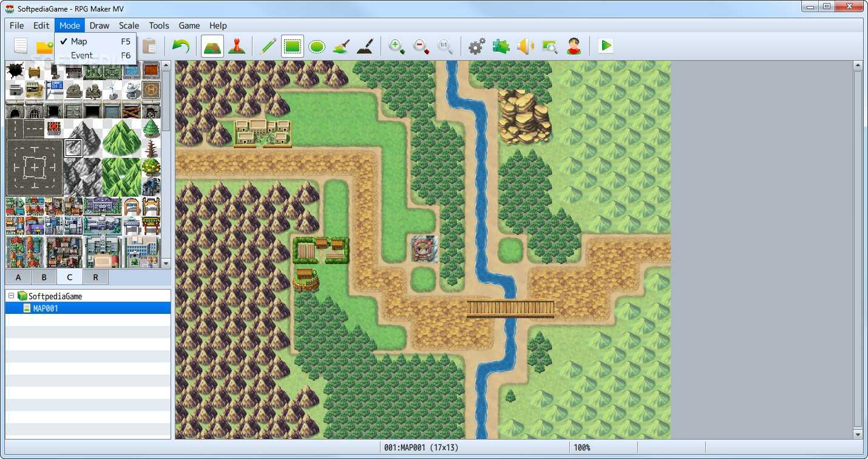Open the Plugin Manager puzzle icon

501,46
